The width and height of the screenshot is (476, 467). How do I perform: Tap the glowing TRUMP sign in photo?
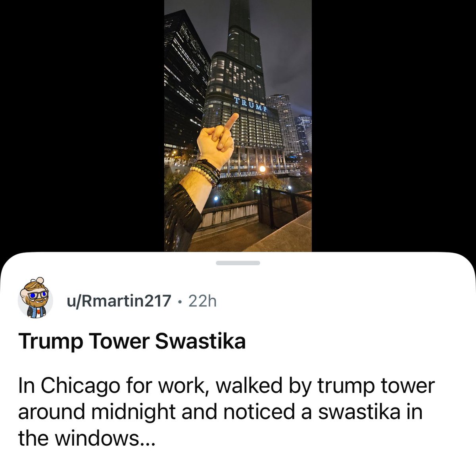[x=250, y=104]
